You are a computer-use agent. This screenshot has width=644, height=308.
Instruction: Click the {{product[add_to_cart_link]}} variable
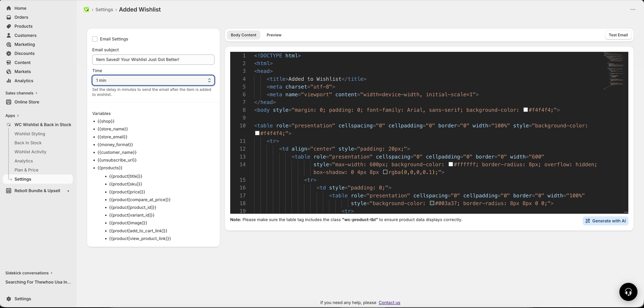pyautogui.click(x=138, y=231)
